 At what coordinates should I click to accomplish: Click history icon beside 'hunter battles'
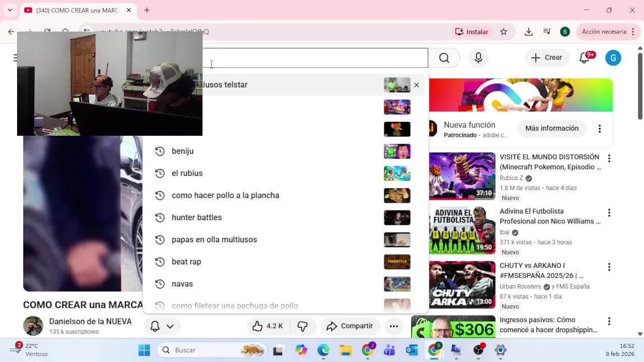click(x=160, y=217)
